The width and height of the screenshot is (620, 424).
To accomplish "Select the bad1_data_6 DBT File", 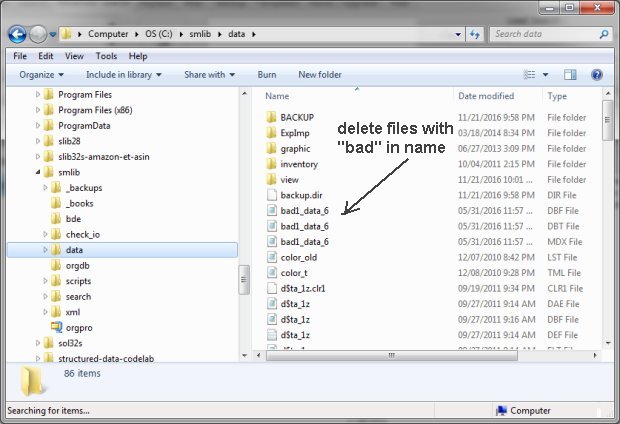I will point(304,226).
